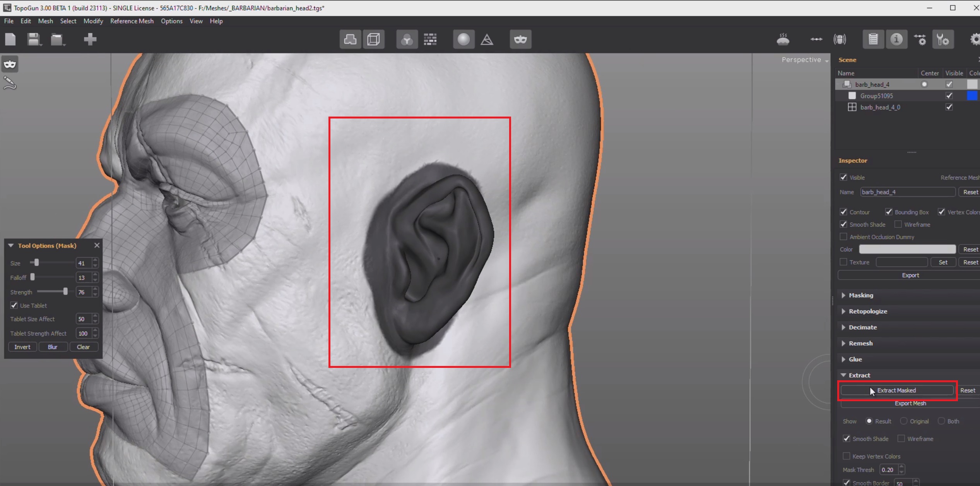Screen dimensions: 980x486
Task: Open the Reference Mesh menu
Action: (x=132, y=21)
